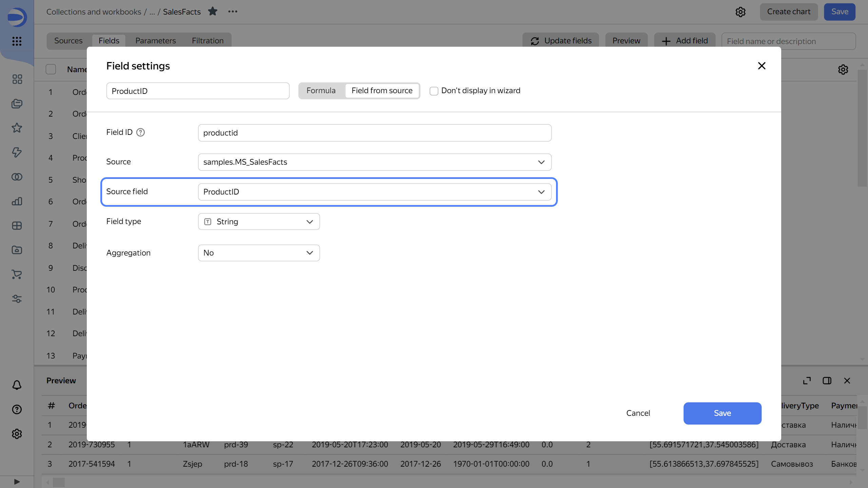Open notifications via the bell icon
The image size is (868, 488).
point(16,385)
